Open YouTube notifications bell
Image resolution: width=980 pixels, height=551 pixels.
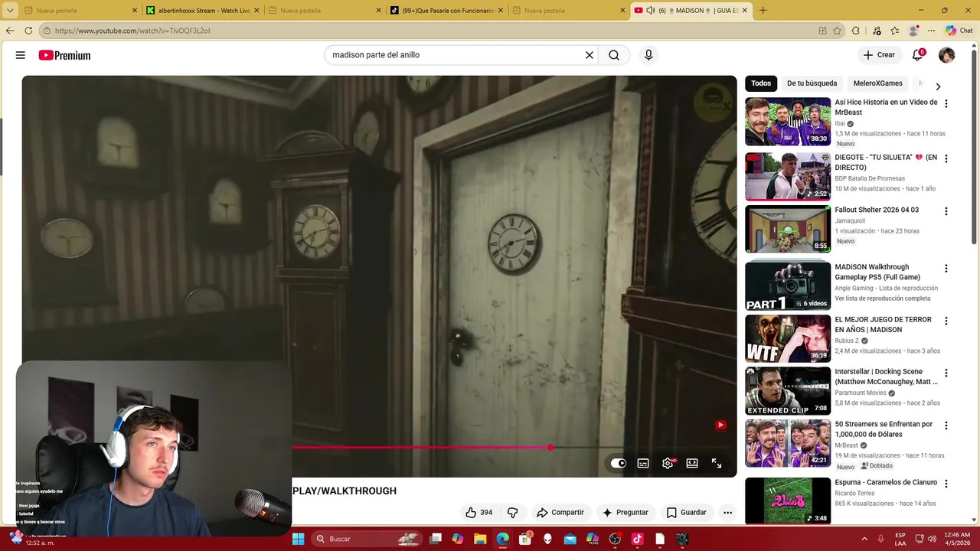(x=917, y=55)
